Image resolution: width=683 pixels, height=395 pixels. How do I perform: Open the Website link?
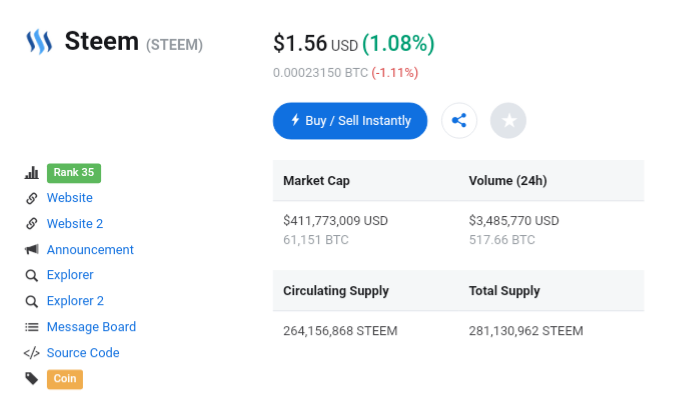(70, 198)
